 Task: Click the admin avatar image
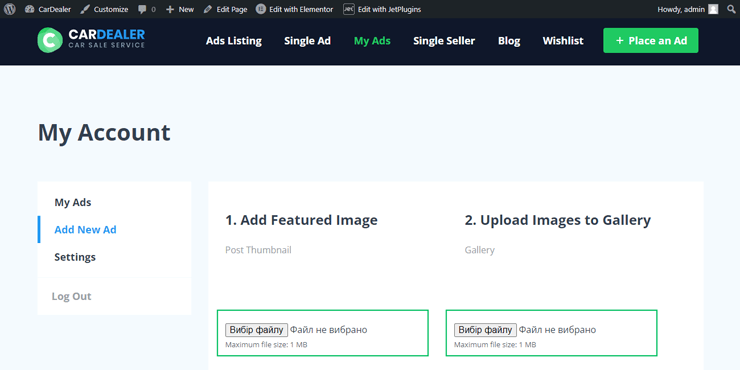(x=713, y=9)
